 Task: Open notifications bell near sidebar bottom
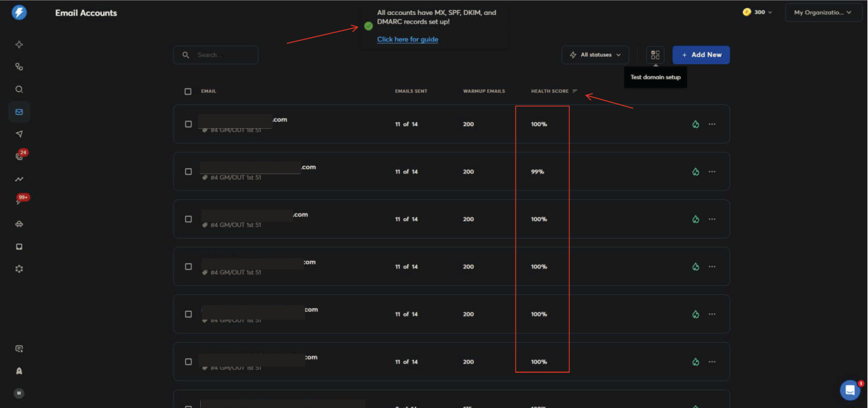tap(19, 371)
